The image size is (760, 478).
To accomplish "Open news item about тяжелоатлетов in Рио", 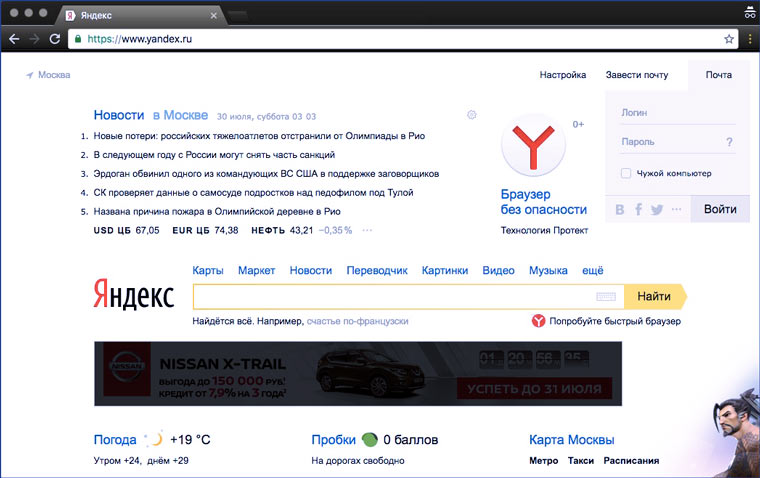I will click(259, 136).
